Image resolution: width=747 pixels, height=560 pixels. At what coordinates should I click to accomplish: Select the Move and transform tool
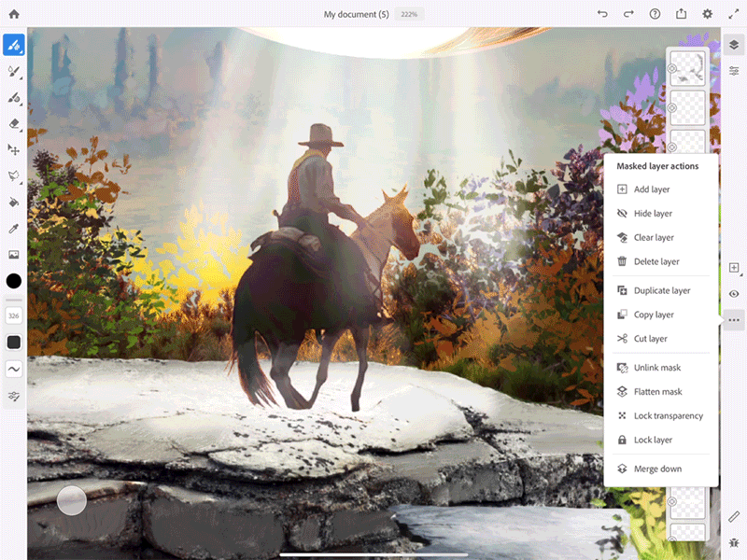coord(14,150)
